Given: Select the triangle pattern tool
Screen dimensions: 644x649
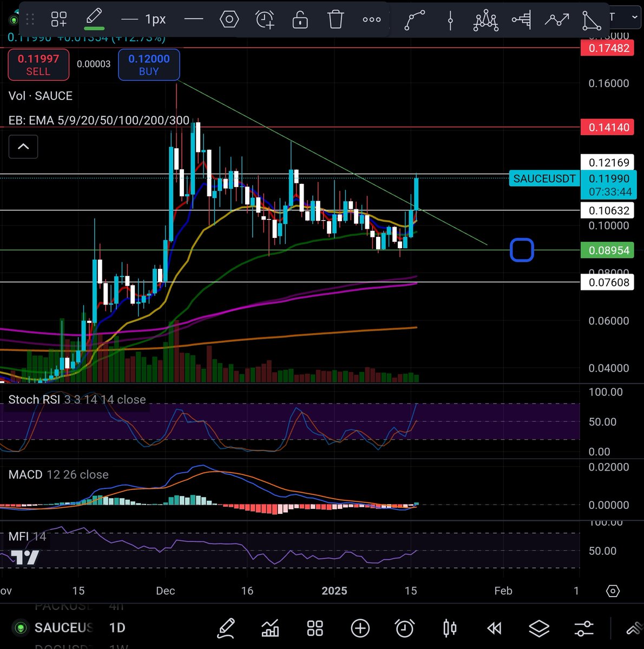Looking at the screenshot, I should pyautogui.click(x=592, y=20).
